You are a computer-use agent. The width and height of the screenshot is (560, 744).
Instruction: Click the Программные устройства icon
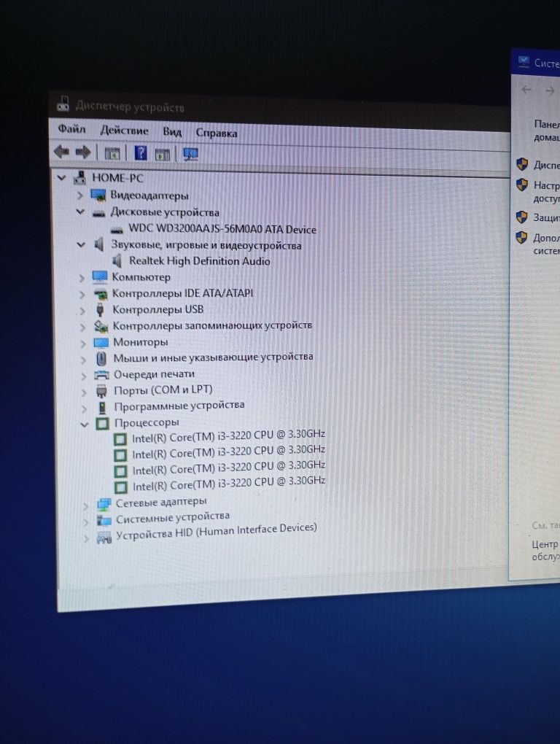(102, 408)
